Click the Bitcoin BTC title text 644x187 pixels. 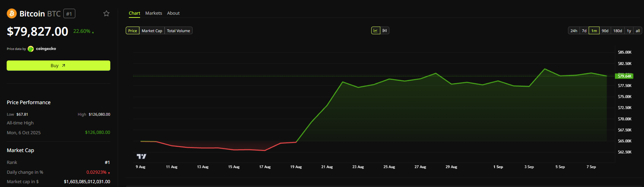coord(40,14)
